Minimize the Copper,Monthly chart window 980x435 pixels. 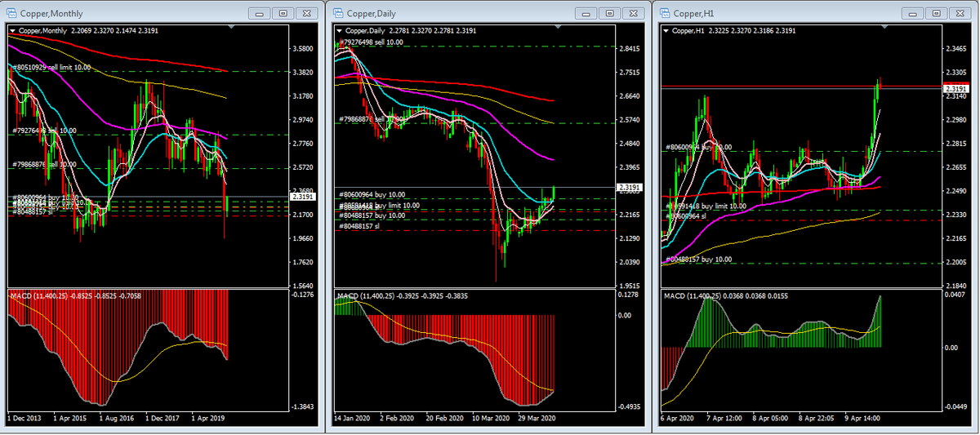(x=259, y=13)
